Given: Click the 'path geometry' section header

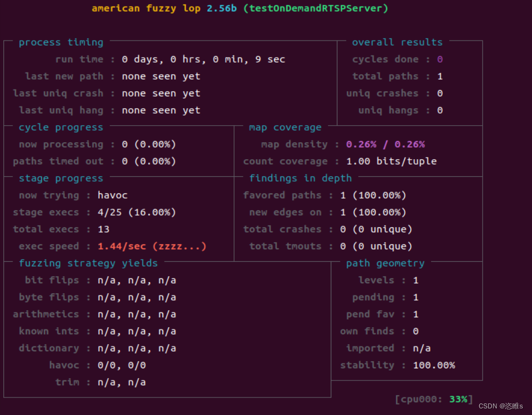Looking at the screenshot, I should click(x=386, y=263).
